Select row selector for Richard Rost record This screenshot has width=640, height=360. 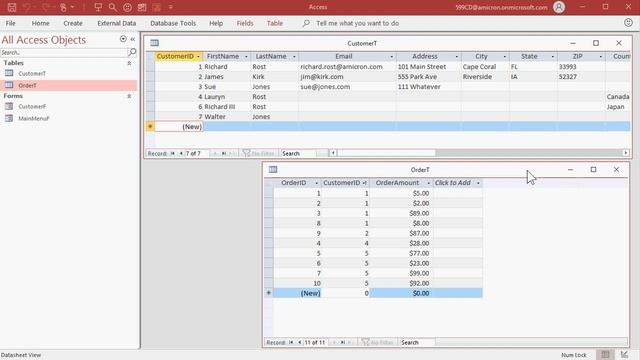[x=150, y=67]
